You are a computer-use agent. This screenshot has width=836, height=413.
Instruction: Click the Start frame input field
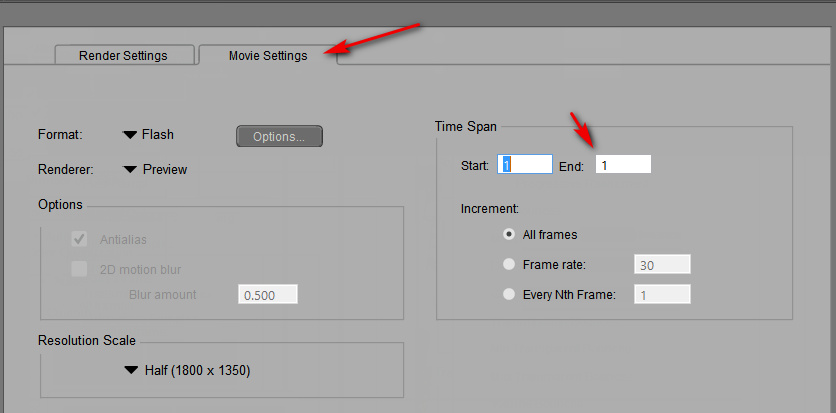click(524, 165)
